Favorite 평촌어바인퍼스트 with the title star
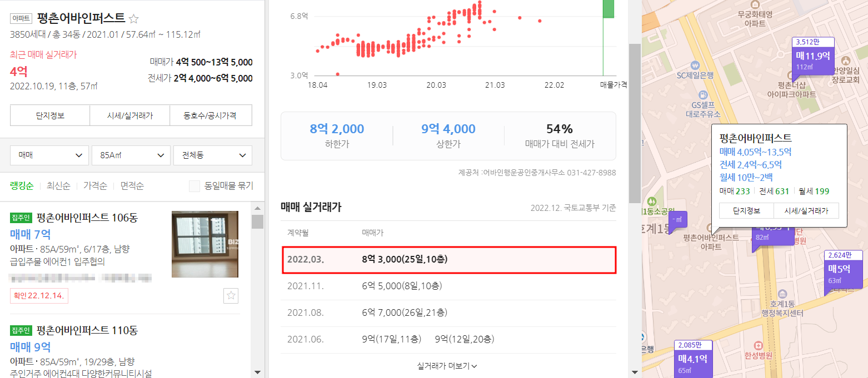 tap(133, 19)
